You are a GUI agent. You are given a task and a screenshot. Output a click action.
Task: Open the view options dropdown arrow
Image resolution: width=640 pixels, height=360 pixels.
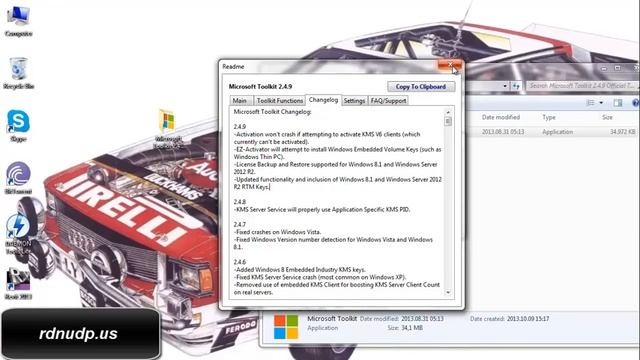coord(601,102)
